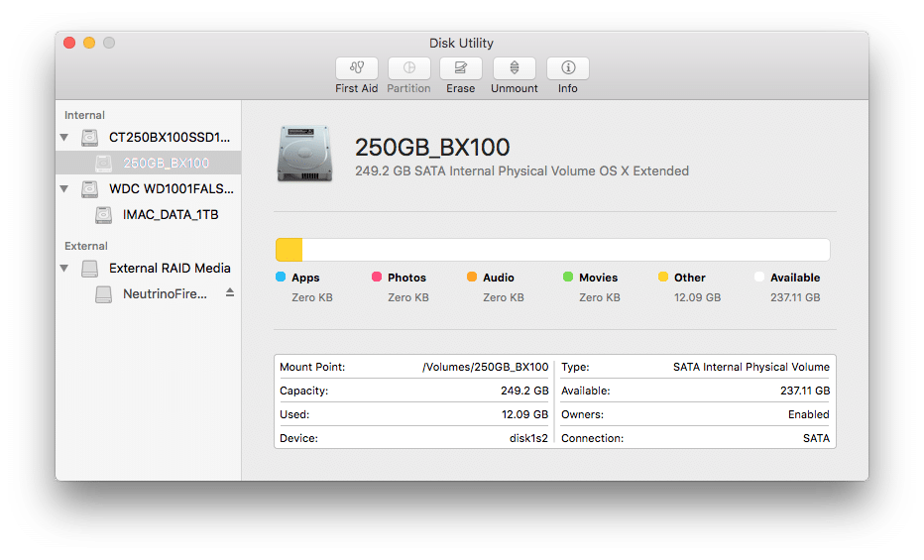The image size is (924, 560).
Task: Click the External RAID Media disk icon
Action: point(90,269)
